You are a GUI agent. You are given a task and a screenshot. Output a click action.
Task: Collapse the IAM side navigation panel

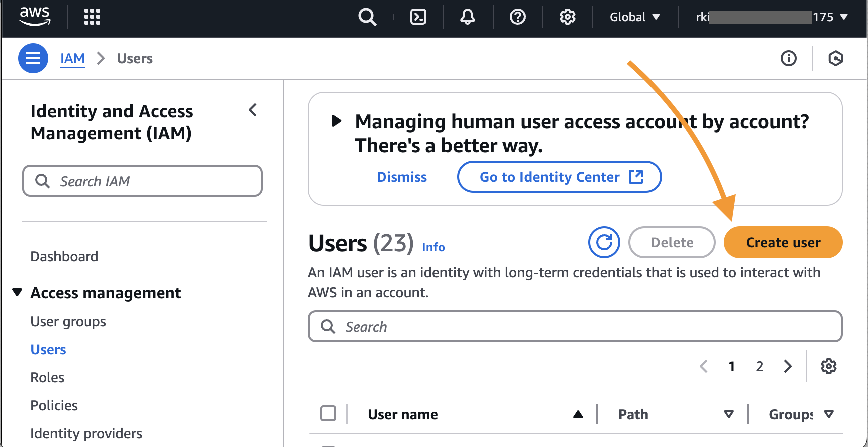tap(253, 110)
